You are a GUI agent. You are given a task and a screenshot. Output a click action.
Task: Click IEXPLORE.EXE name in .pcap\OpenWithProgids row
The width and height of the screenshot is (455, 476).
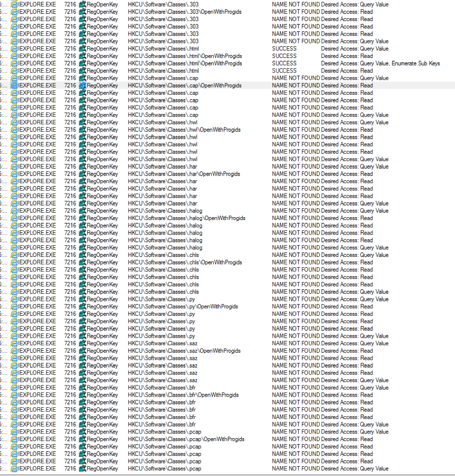(37, 439)
